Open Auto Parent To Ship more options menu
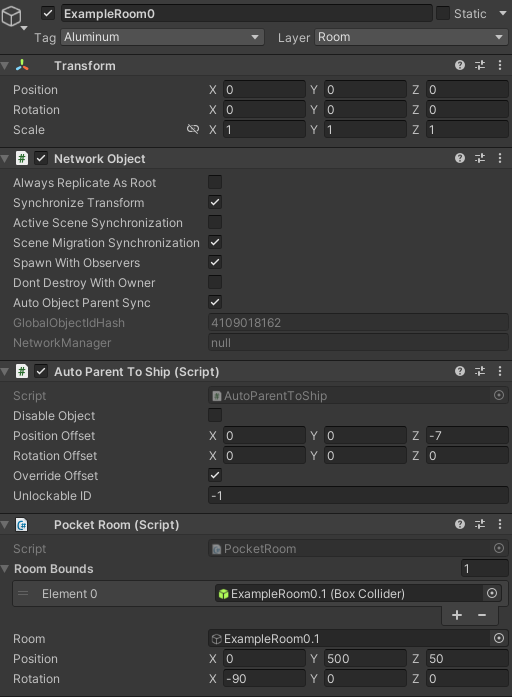Screen dimensions: 512x697 coord(500,371)
